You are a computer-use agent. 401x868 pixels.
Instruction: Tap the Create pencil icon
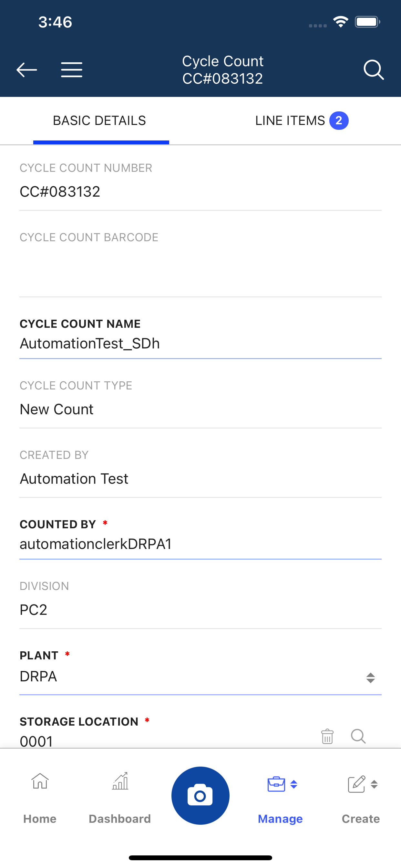coord(356,784)
